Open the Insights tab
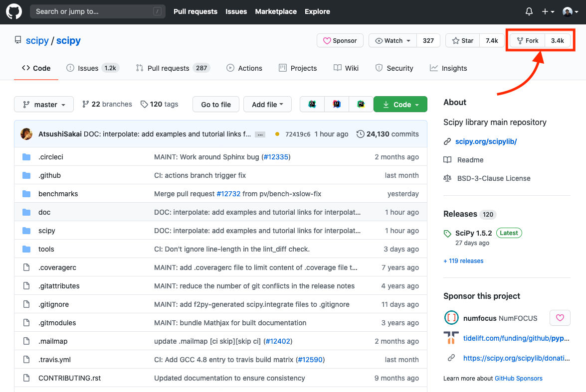Viewport: 586px width, 392px height. pyautogui.click(x=448, y=68)
